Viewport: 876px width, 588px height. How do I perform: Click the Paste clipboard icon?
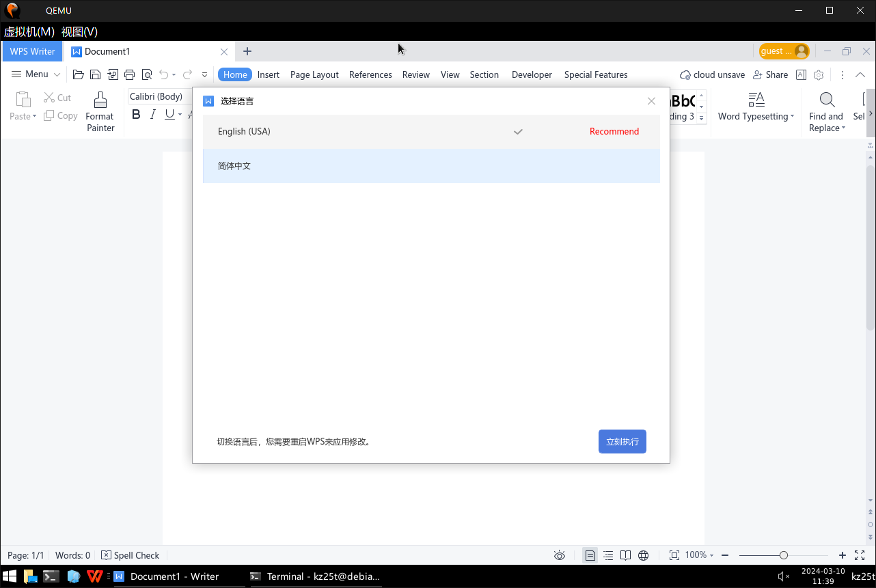pyautogui.click(x=23, y=100)
